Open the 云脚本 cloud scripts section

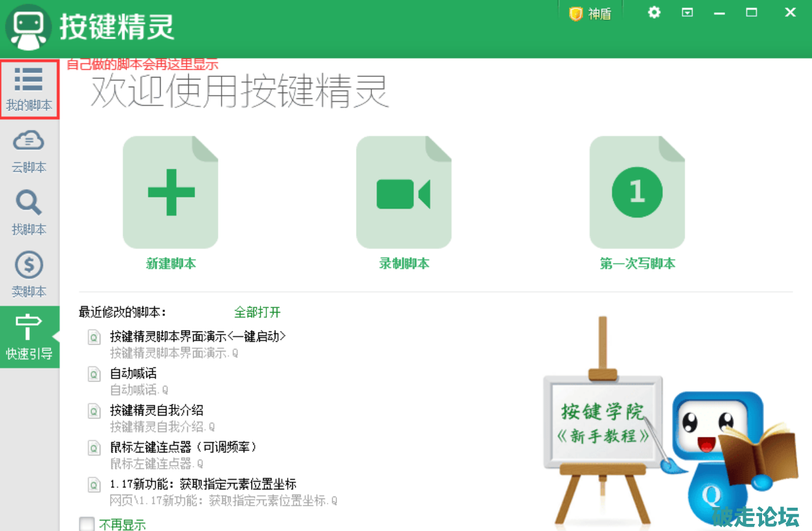[29, 150]
